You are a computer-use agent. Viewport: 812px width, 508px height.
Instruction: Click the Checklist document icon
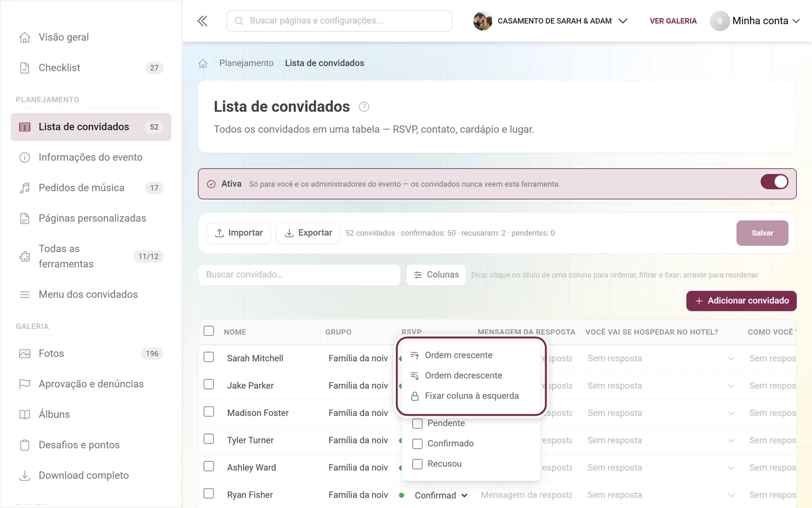pyautogui.click(x=25, y=68)
